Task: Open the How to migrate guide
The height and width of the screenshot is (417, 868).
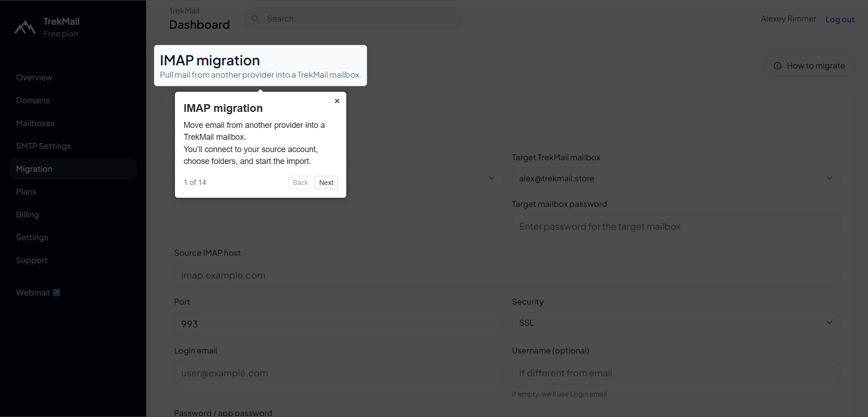Action: (x=809, y=66)
